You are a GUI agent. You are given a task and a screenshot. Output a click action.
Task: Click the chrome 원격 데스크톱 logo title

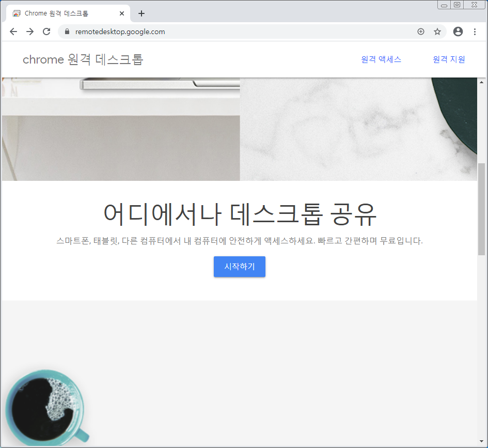click(83, 59)
